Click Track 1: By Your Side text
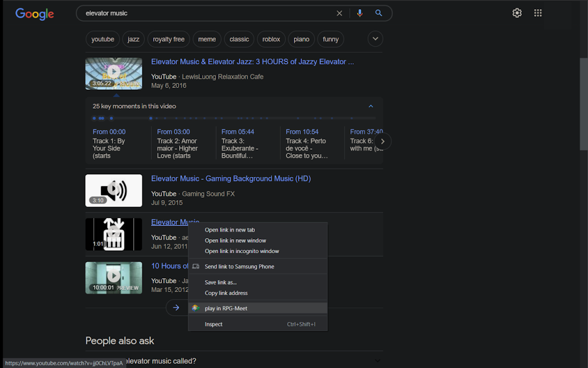This screenshot has width=588, height=368. 109,148
